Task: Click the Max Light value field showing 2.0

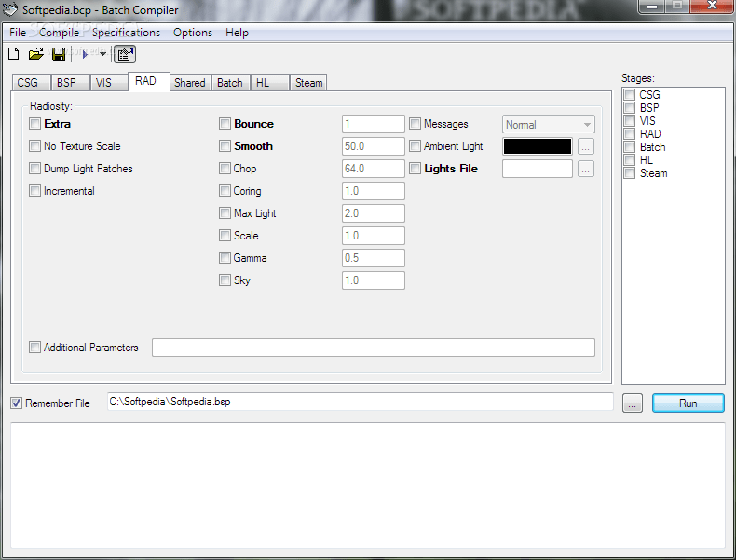Action: tap(374, 213)
